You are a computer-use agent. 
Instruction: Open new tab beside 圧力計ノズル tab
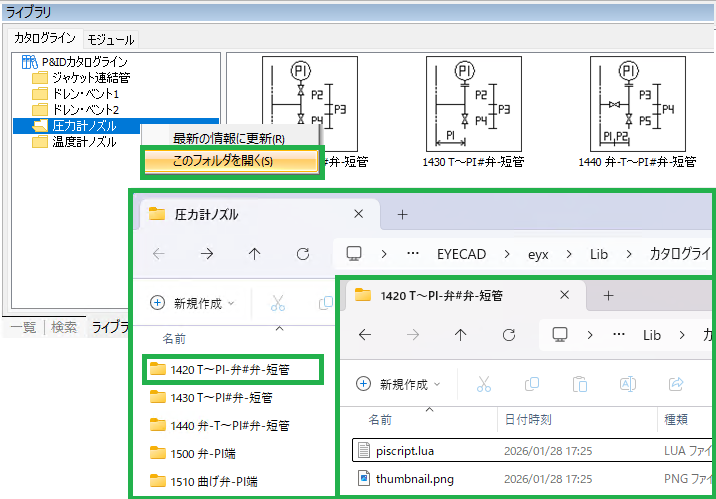click(x=403, y=214)
